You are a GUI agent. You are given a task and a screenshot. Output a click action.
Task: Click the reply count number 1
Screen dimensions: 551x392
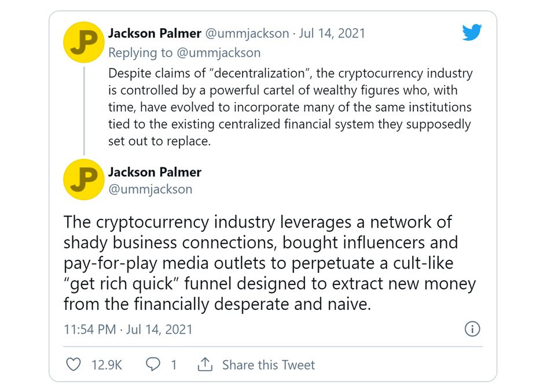(174, 365)
